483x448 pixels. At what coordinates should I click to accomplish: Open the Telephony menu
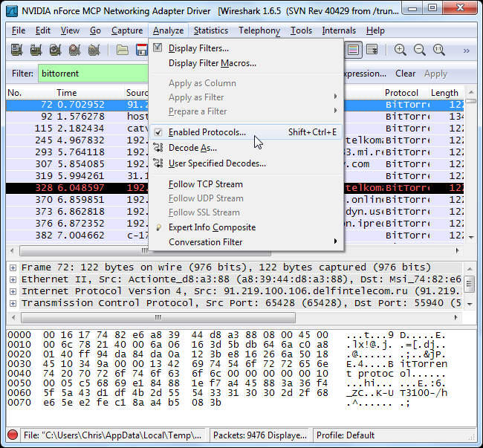[259, 30]
